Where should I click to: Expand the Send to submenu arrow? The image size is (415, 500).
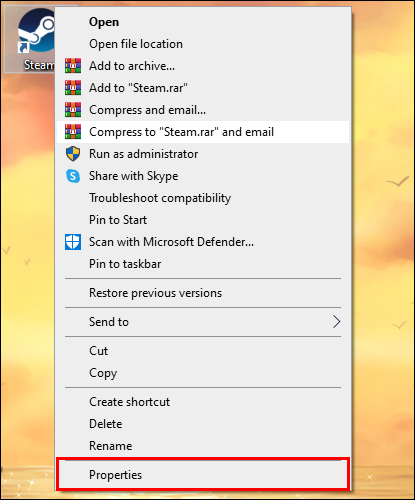pos(337,322)
